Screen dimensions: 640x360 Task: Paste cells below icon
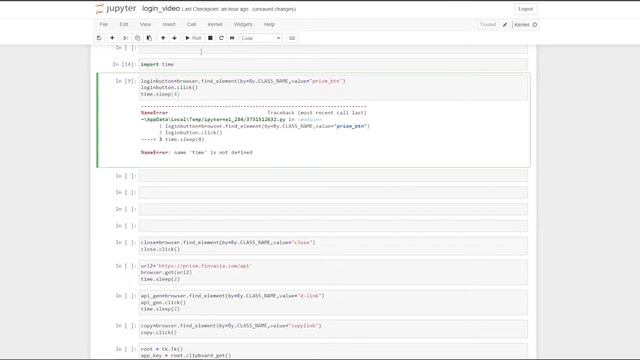click(x=149, y=38)
